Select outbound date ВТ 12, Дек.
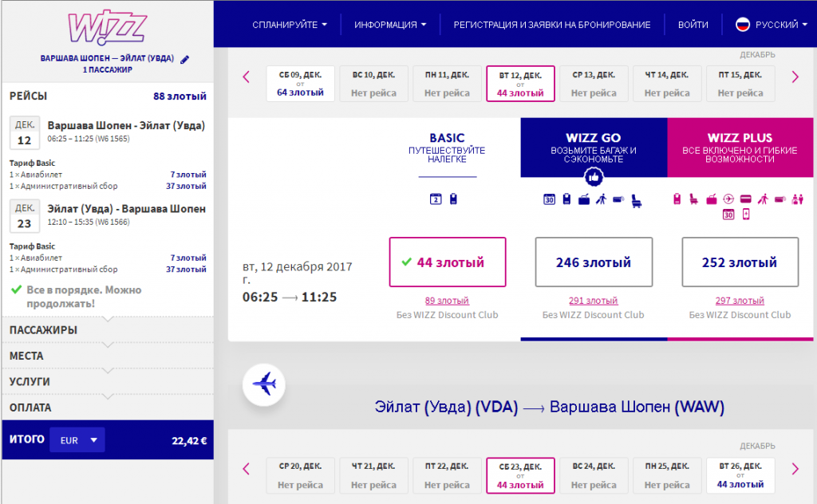The height and width of the screenshot is (504, 817). pos(520,83)
